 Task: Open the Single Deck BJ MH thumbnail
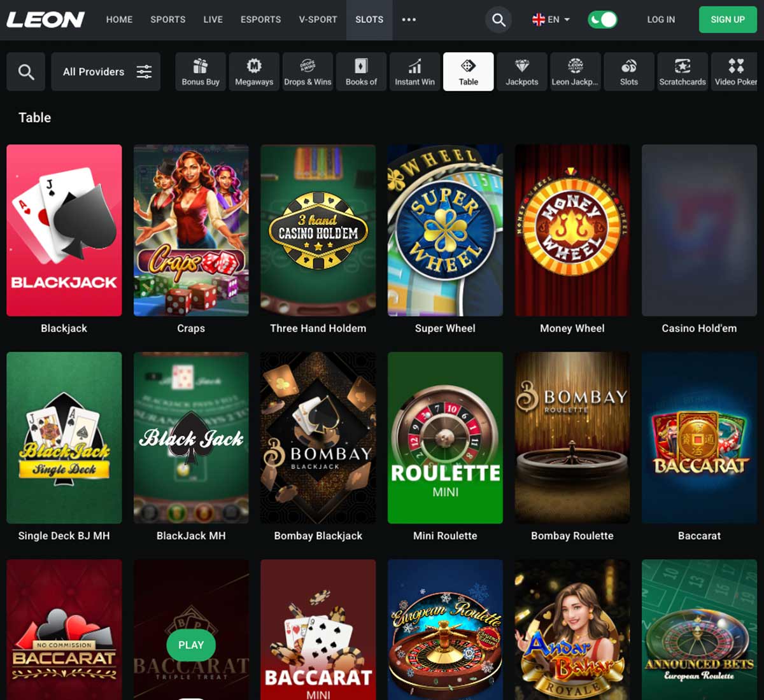coord(64,438)
